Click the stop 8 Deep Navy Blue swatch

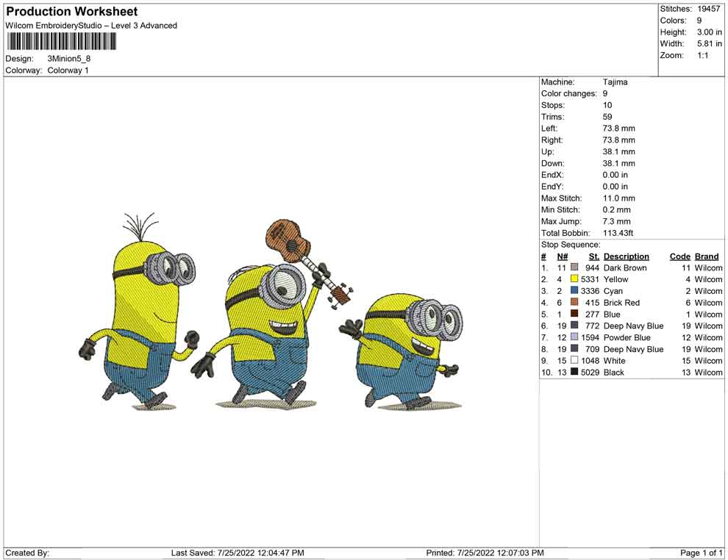(x=574, y=348)
